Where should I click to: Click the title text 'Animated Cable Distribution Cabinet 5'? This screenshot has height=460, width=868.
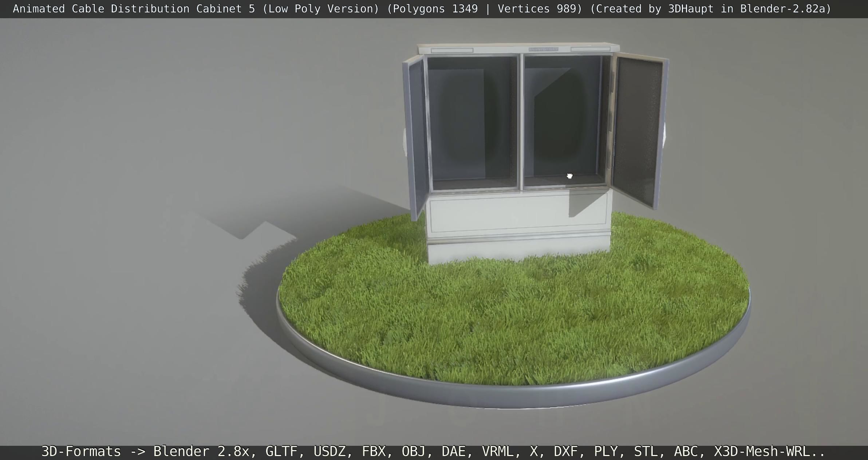(134, 9)
